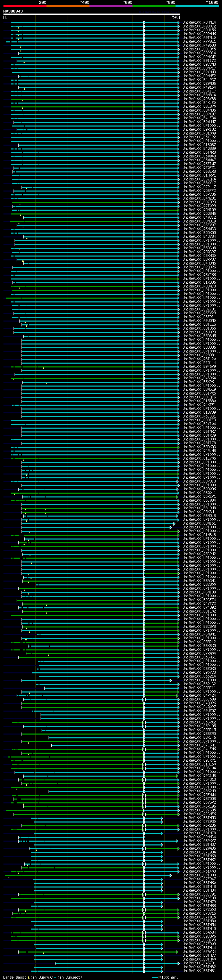Select the UniRef100_B4KJE0 label
Screen dimensions: 222x980
click(199, 103)
